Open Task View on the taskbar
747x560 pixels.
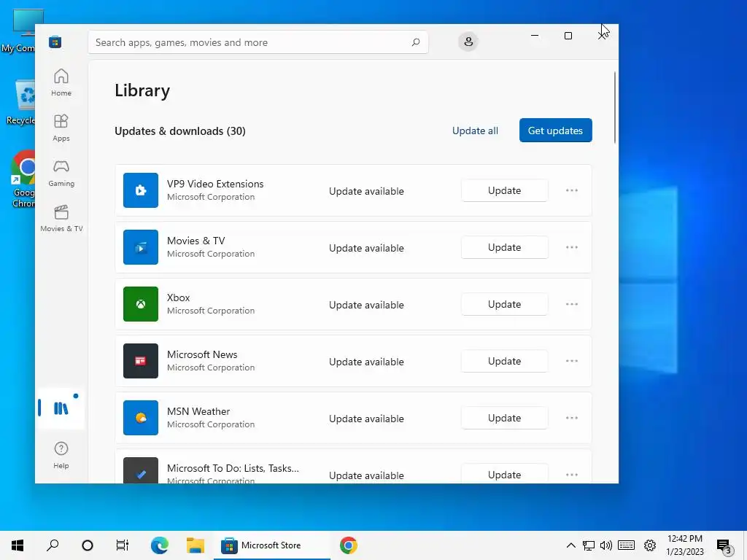(123, 545)
